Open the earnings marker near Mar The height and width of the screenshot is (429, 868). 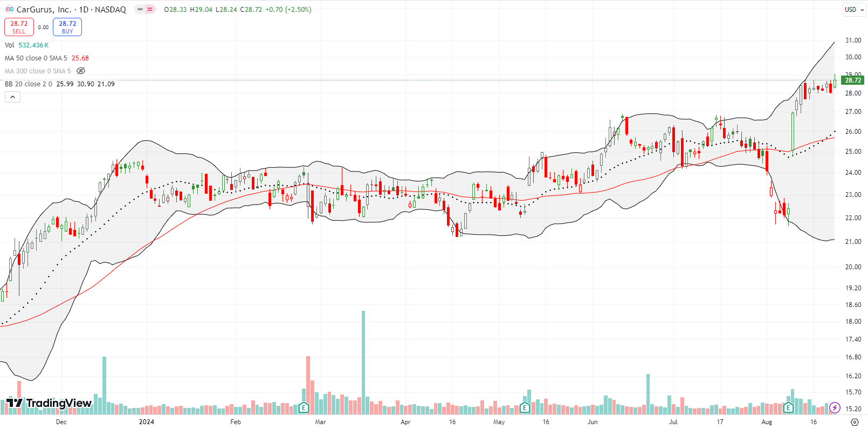(304, 407)
